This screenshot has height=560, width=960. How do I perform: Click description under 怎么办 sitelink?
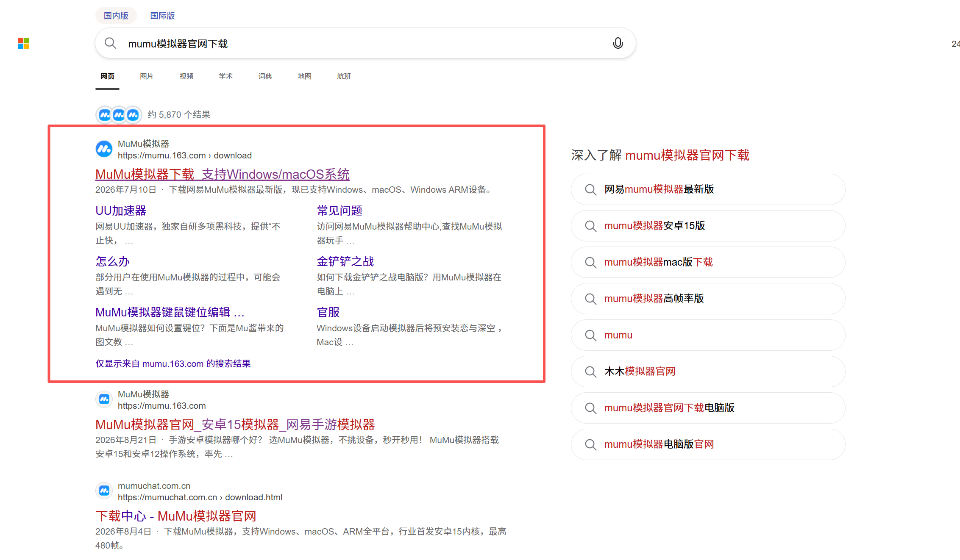(x=188, y=284)
